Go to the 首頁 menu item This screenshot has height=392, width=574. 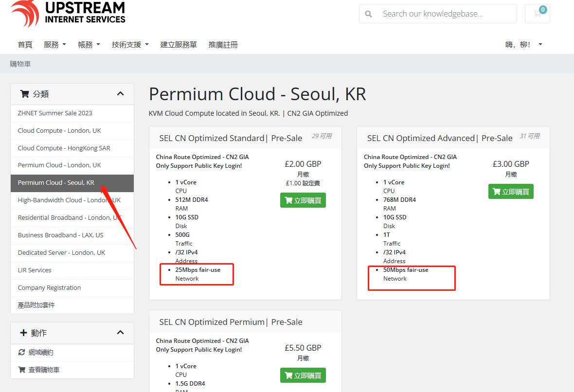pos(25,45)
